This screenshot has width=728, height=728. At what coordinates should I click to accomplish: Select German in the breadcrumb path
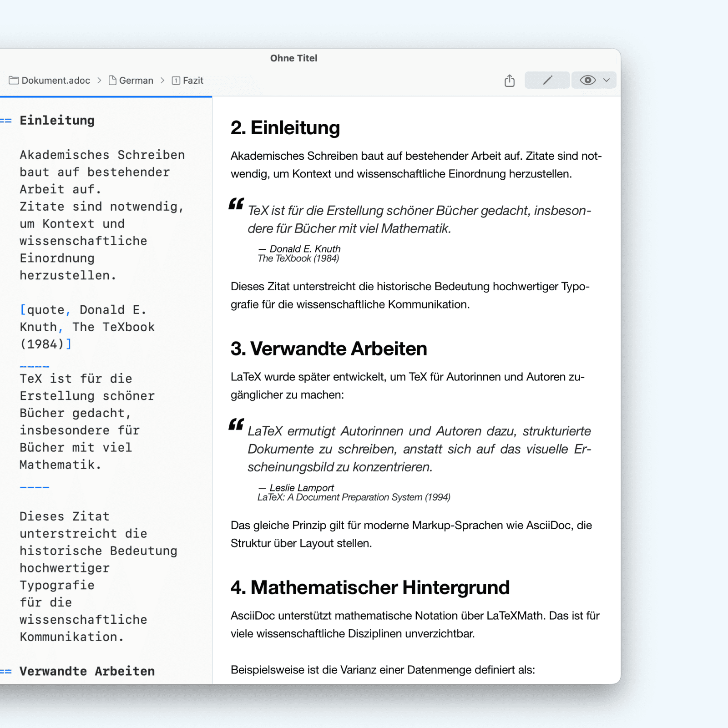click(136, 81)
